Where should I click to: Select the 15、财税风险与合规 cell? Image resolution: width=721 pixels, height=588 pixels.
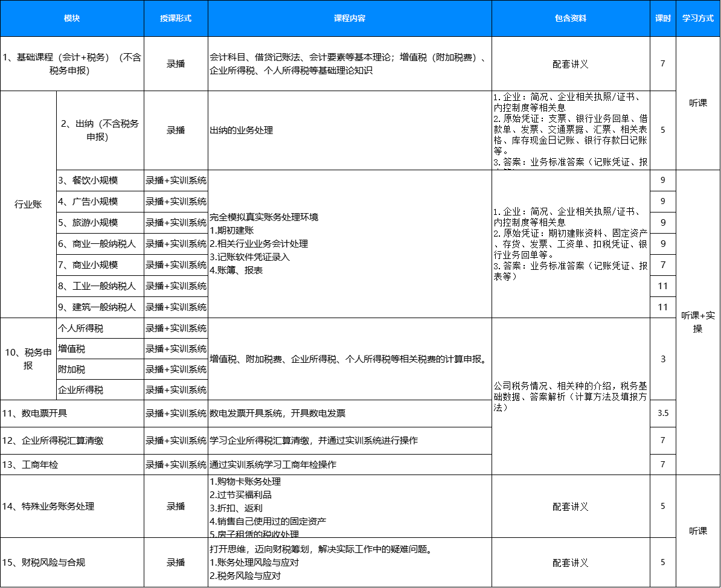72,562
